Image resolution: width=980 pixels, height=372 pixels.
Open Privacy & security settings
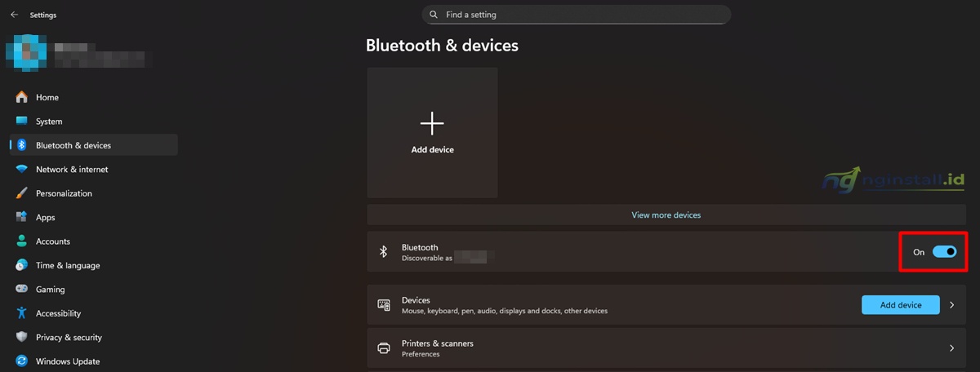coord(93,337)
